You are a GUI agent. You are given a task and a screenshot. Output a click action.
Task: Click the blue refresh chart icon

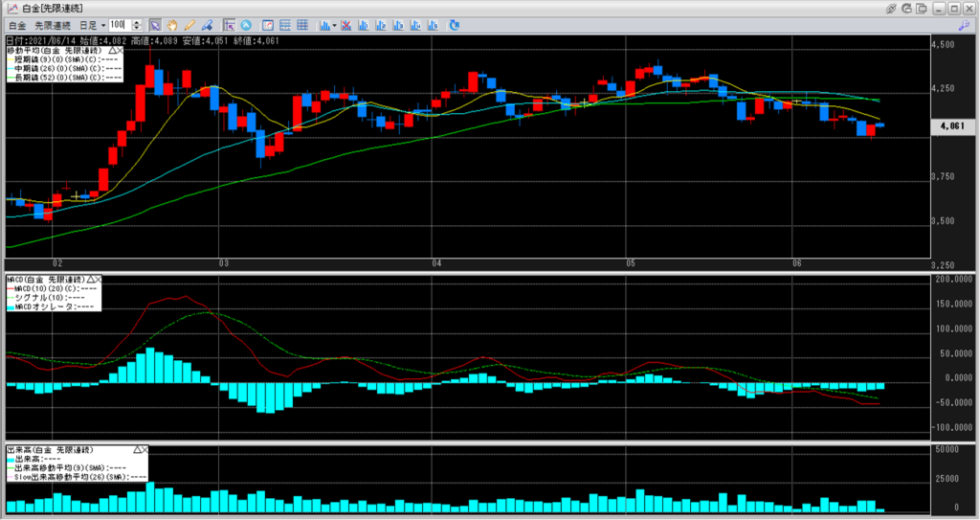click(x=454, y=24)
